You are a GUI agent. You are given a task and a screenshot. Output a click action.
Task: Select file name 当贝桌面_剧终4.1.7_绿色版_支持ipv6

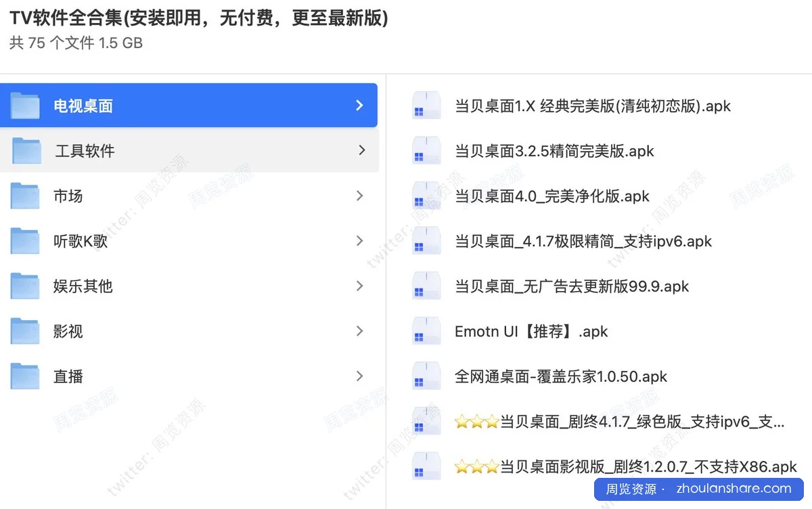(x=620, y=422)
